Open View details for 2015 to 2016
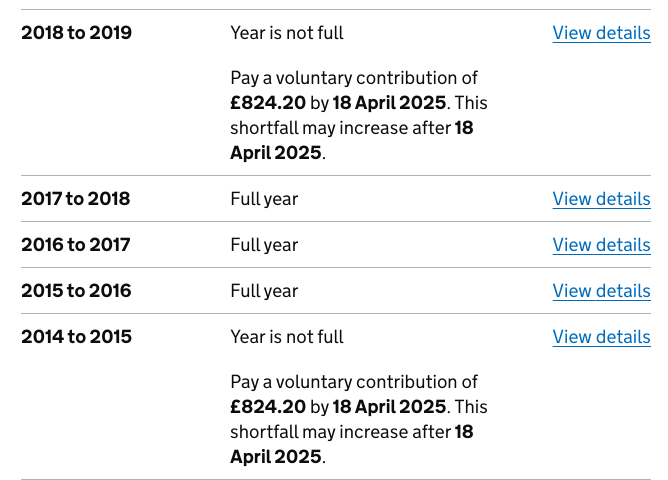The width and height of the screenshot is (668, 480). coord(602,291)
